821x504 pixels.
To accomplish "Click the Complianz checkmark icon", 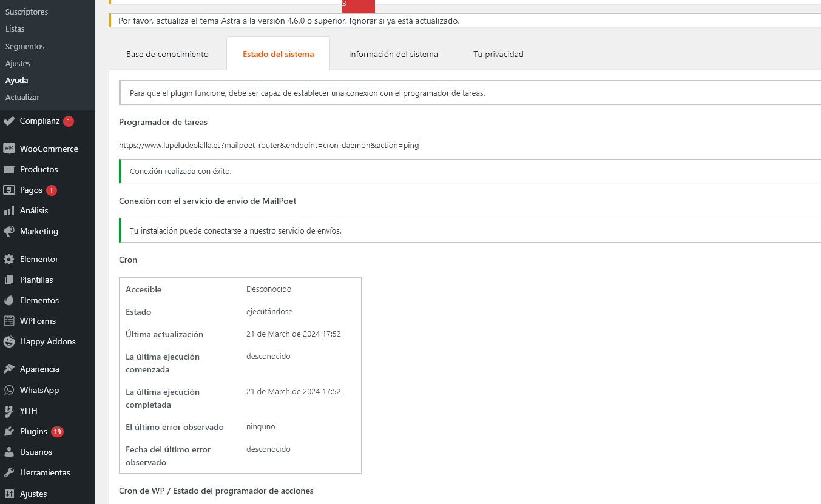I will (x=9, y=121).
